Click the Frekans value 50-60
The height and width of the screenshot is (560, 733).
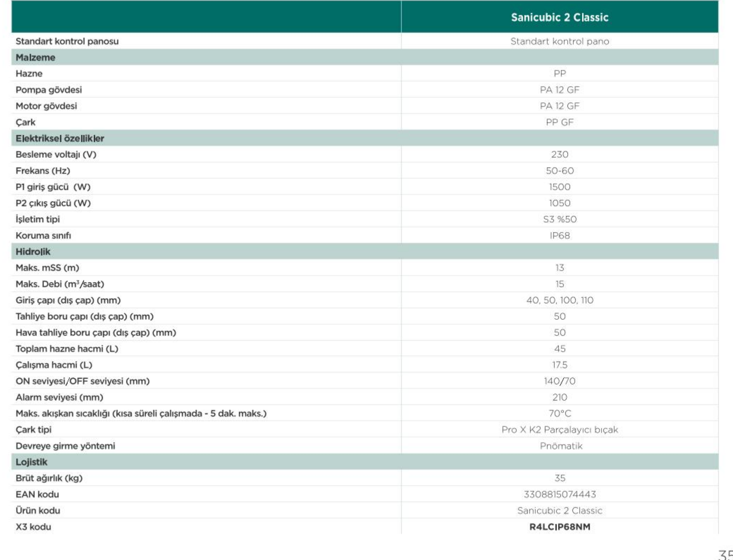(560, 171)
